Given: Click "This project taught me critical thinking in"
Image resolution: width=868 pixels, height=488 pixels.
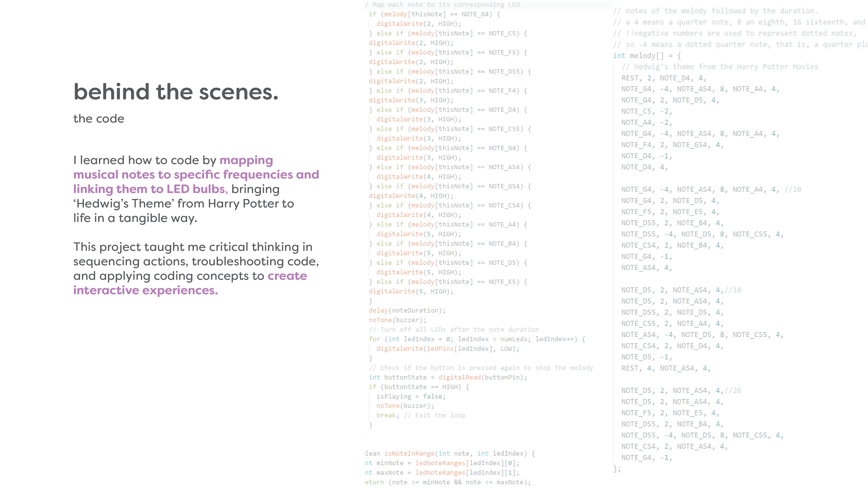Looking at the screenshot, I should (193, 247).
